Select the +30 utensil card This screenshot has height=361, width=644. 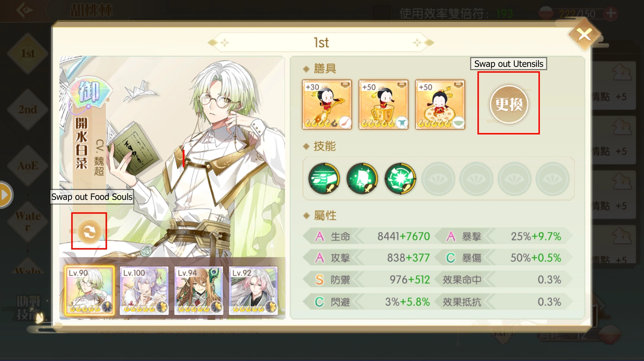click(327, 105)
